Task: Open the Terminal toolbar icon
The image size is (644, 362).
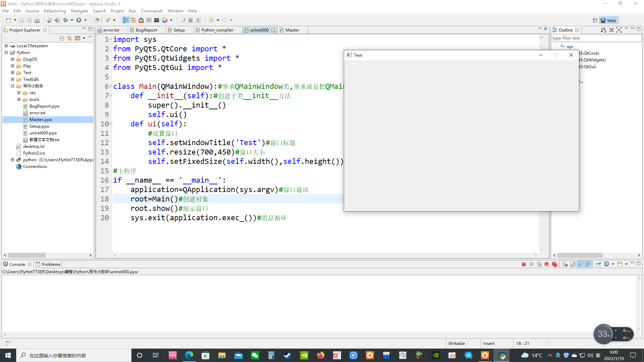Action: (x=157, y=20)
